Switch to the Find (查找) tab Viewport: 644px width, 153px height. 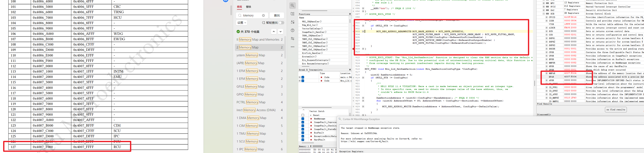pos(239,7)
